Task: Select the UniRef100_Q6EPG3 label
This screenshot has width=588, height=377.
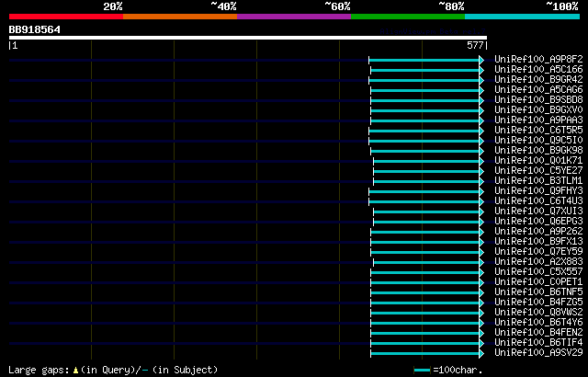Action: click(538, 222)
